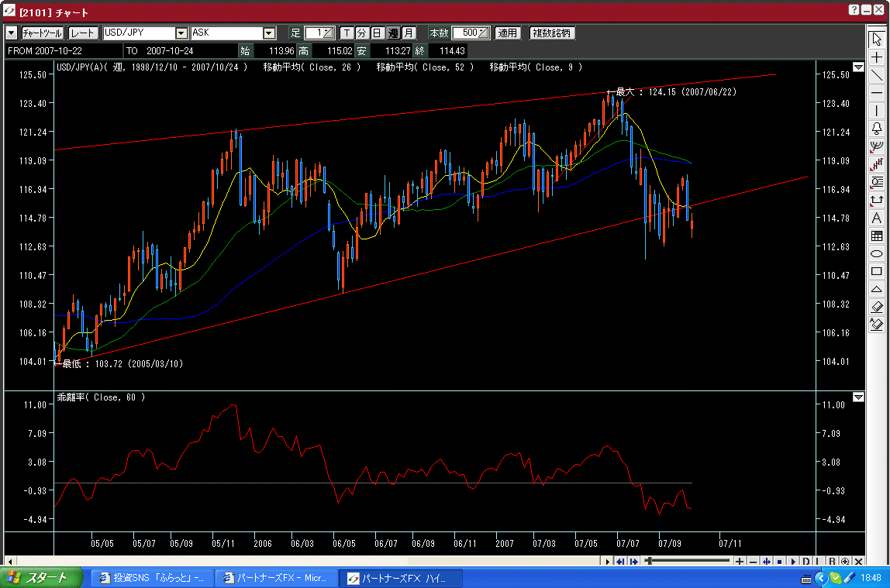
Task: Open the レート menu
Action: pos(83,33)
